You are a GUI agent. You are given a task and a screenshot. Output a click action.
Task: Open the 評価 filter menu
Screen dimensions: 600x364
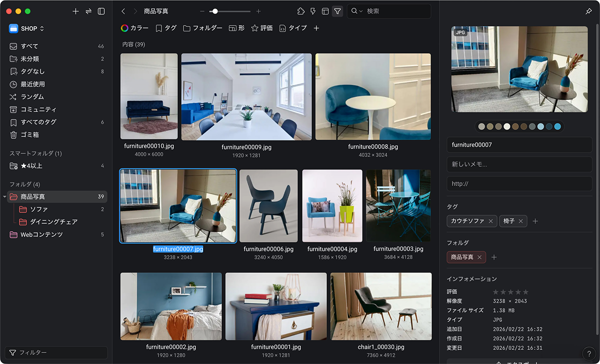(261, 28)
